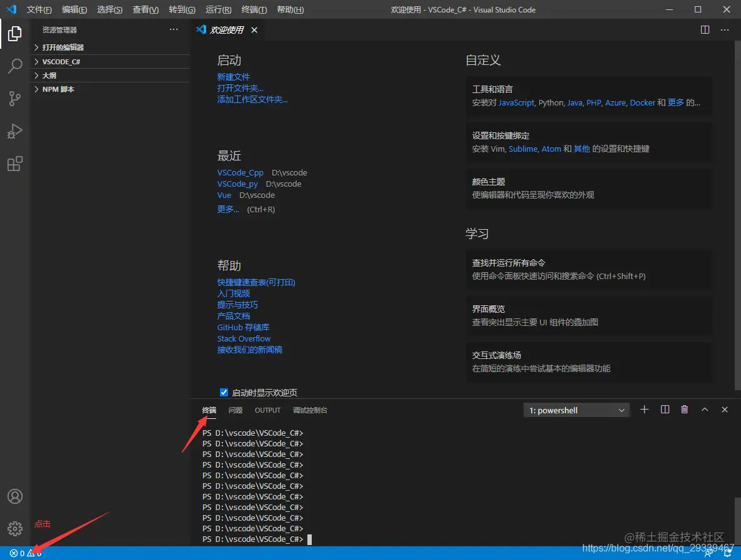Screen dimensions: 741x560
Task: Expand the NPM 脚本 section
Action: point(110,89)
